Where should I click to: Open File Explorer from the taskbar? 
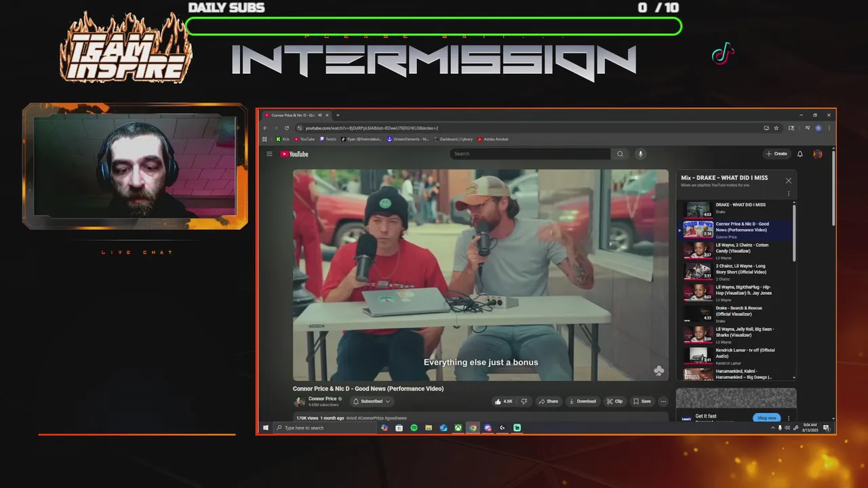coord(429,428)
